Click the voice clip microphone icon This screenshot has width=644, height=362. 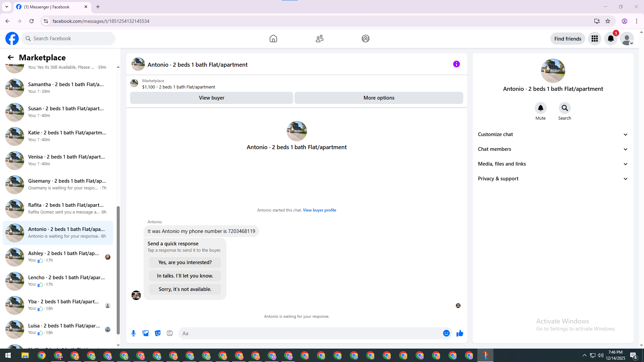point(133,333)
